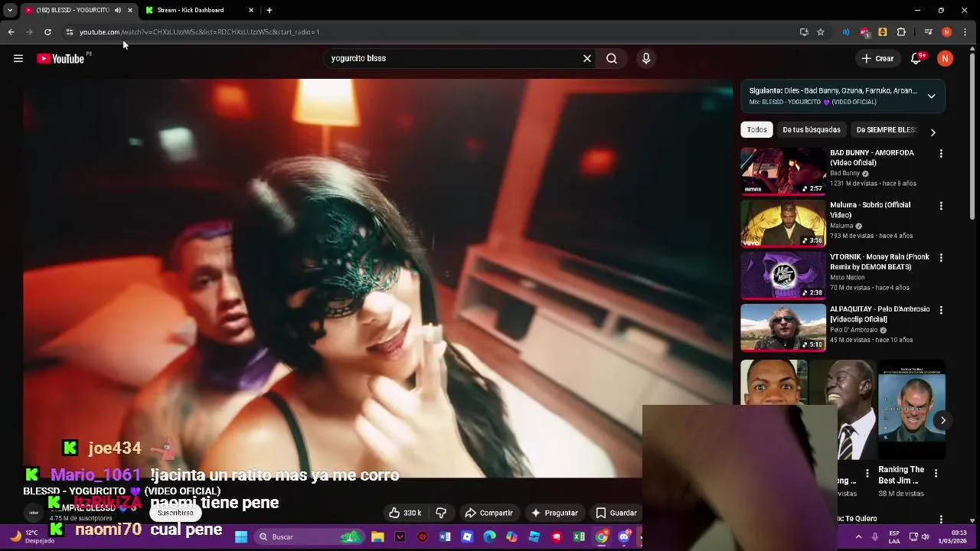Open the tab search dropdown
This screenshot has width=980, height=551.
pos(10,10)
